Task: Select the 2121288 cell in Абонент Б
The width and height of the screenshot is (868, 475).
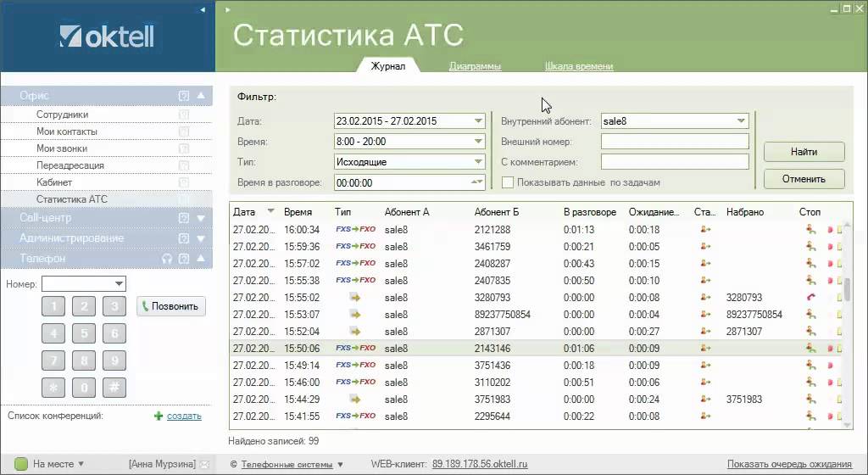Action: (x=492, y=229)
